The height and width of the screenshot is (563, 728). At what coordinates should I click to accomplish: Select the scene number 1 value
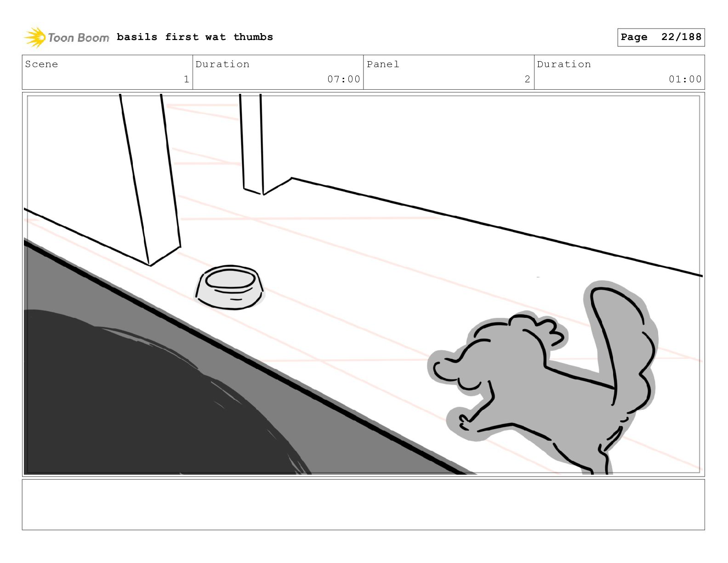(x=186, y=79)
